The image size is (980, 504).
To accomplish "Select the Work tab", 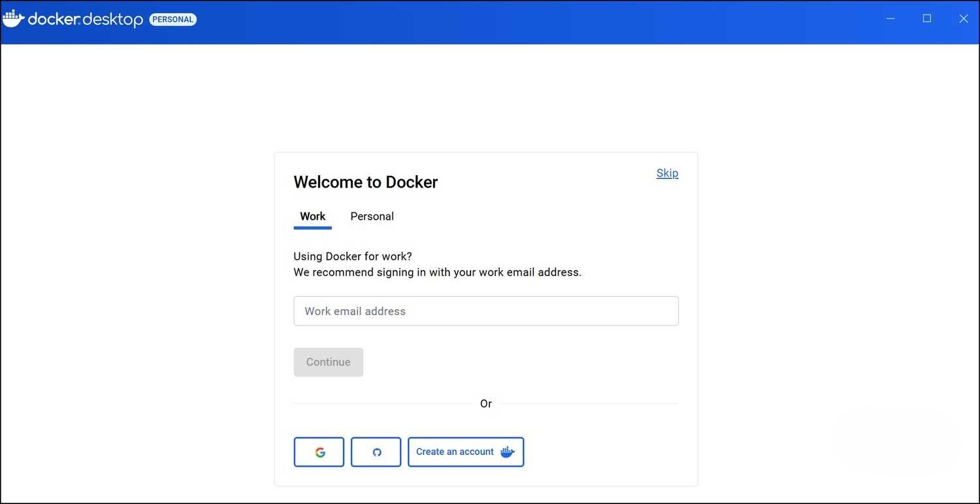I will 312,216.
